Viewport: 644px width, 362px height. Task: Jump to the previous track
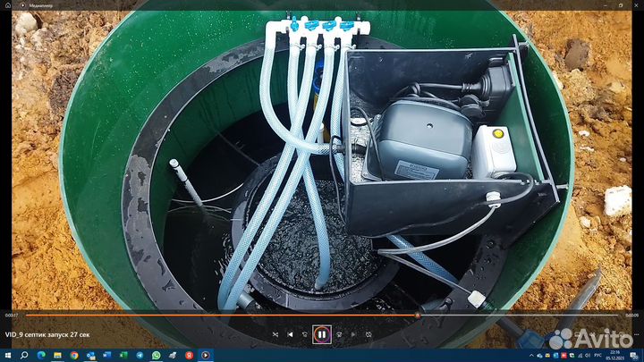(x=291, y=334)
